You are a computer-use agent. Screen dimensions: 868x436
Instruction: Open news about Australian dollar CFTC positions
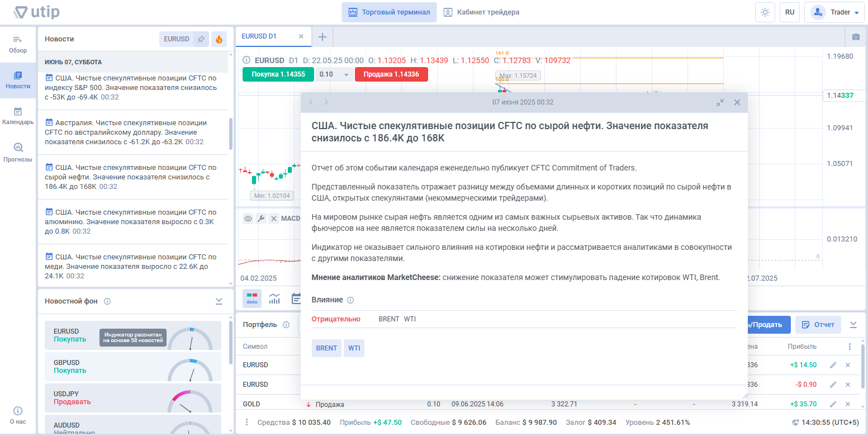[133, 132]
